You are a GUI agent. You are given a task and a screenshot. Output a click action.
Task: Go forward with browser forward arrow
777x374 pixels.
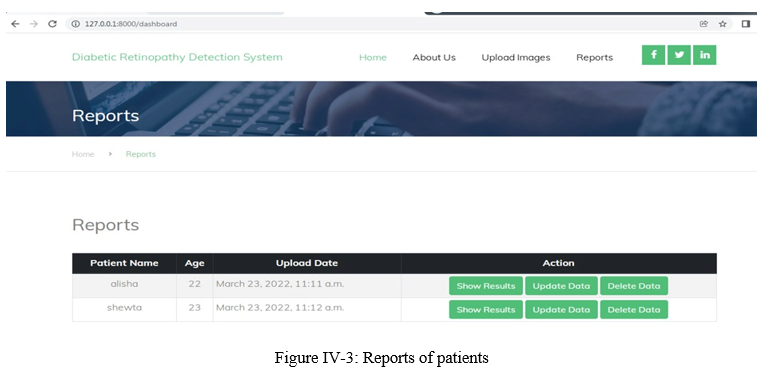click(x=34, y=24)
